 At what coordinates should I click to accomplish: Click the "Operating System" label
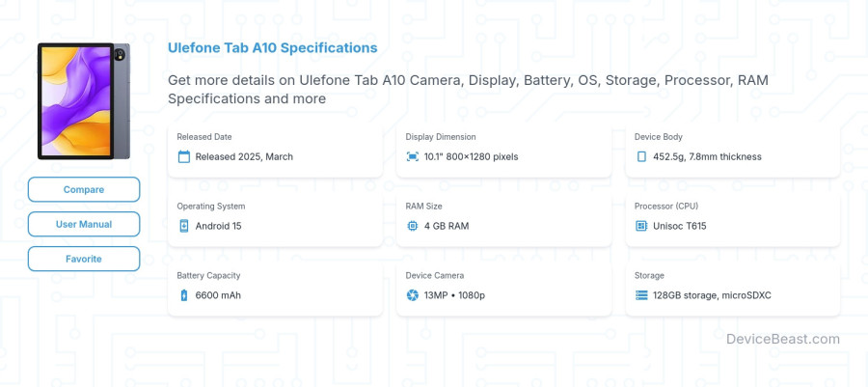(211, 206)
